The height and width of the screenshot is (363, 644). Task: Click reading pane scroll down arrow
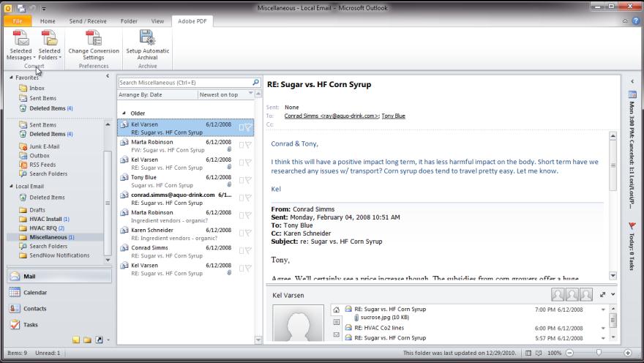613,275
